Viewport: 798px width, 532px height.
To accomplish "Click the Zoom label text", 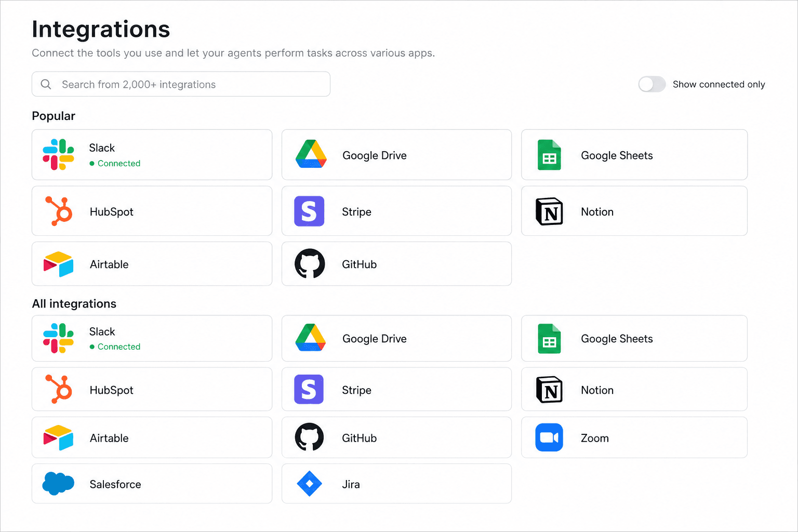I will 594,438.
